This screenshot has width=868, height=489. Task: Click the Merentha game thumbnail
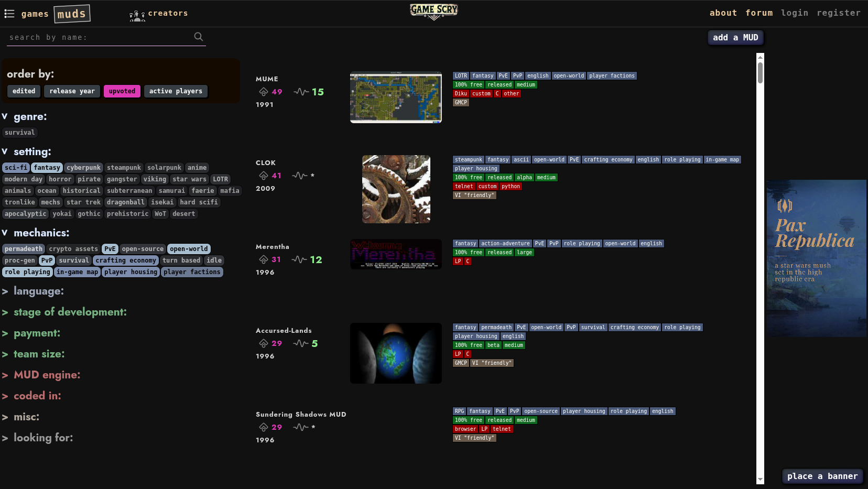tap(396, 254)
